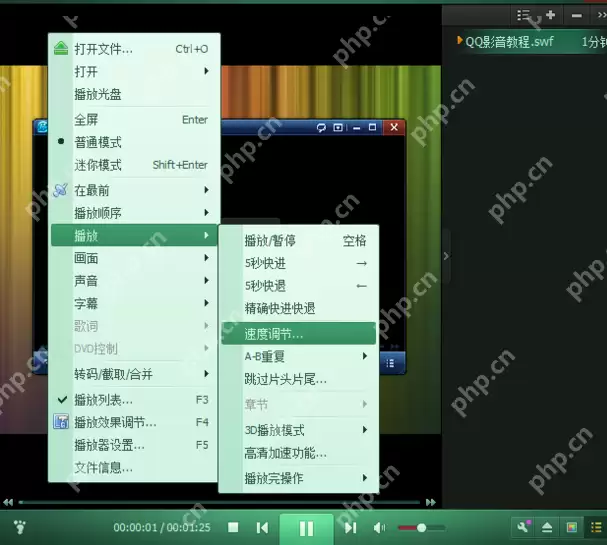The height and width of the screenshot is (545, 607).
Task: Click the 00:00:01 / 00:01:25 time display
Action: [x=162, y=527]
